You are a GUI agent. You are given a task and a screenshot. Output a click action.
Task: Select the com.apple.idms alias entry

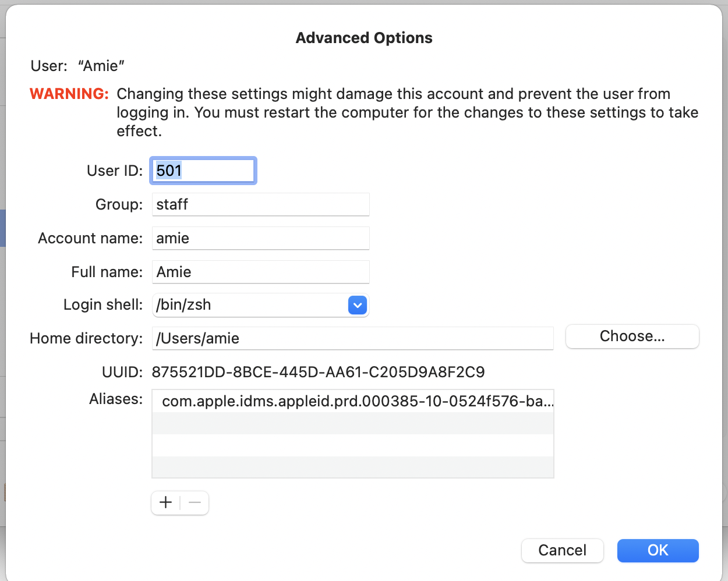352,402
